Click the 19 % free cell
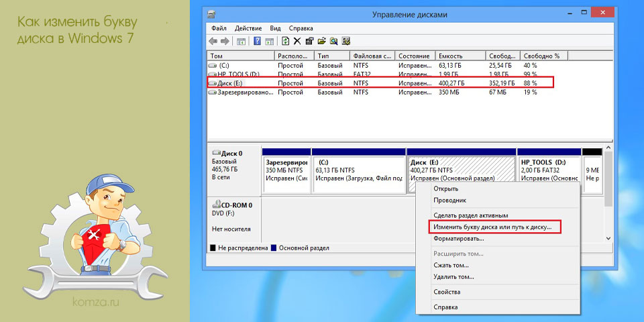 pos(530,93)
